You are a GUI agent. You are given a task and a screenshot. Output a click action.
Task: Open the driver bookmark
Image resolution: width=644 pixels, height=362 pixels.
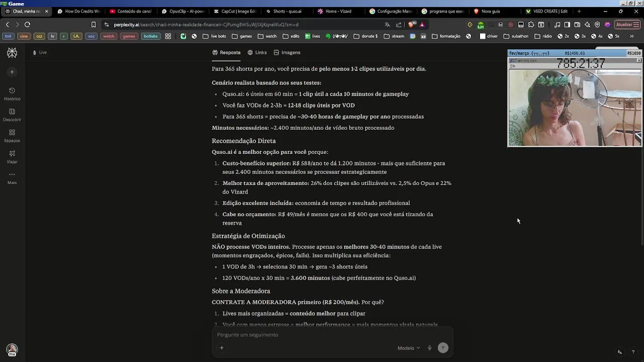[x=489, y=36]
